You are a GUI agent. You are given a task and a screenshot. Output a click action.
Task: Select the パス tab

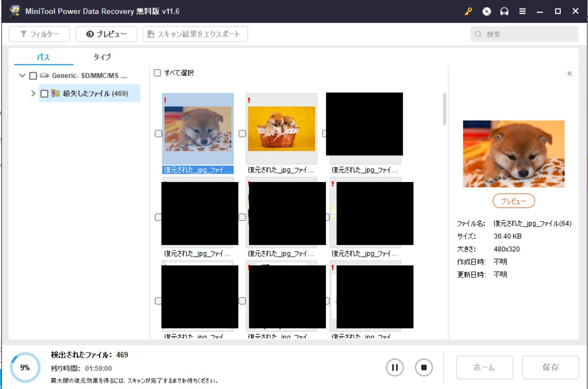43,57
